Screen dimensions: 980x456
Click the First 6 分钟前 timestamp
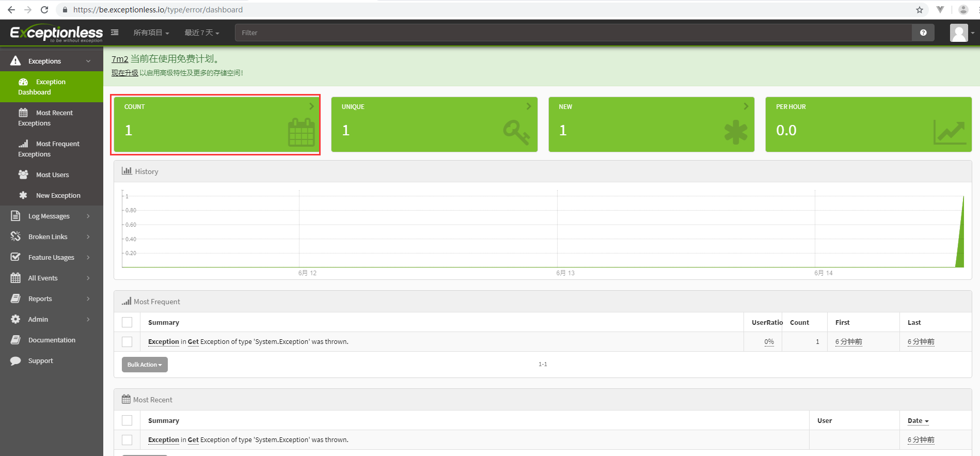[849, 341]
